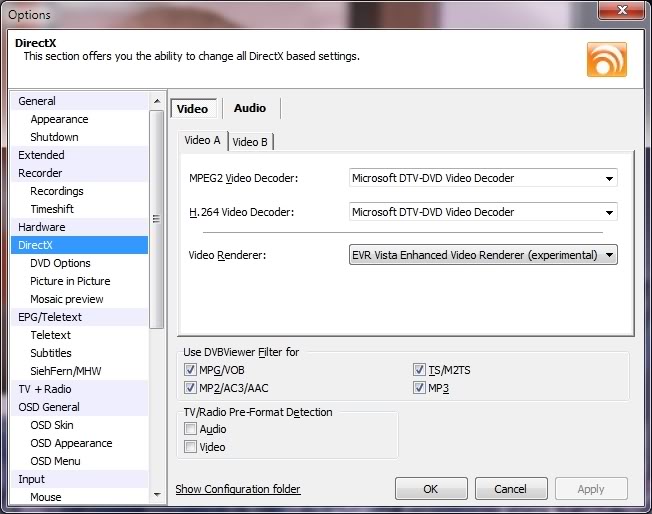The image size is (652, 514).
Task: Select Recordings in the options tree
Action: pos(79,191)
